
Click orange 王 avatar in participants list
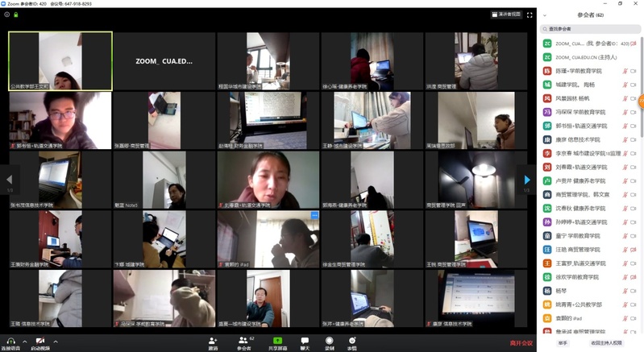[547, 263]
